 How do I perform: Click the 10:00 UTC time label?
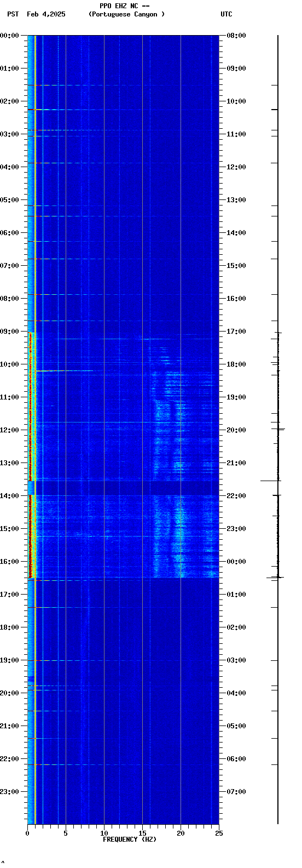(236, 101)
